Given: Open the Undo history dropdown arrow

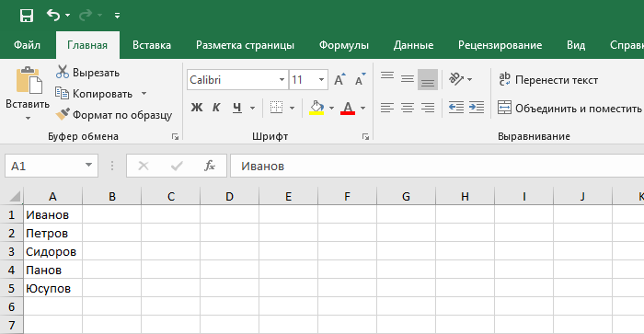Looking at the screenshot, I should tap(68, 16).
